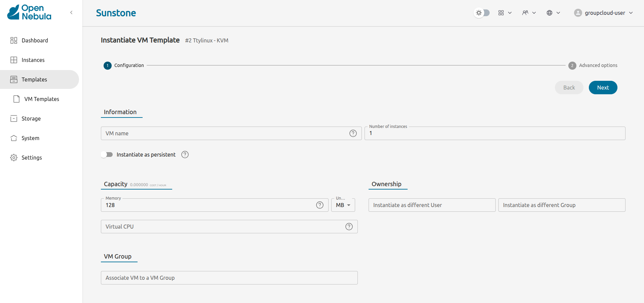The width and height of the screenshot is (644, 303).
Task: Open the help icon next to Virtual CPU
Action: point(348,227)
